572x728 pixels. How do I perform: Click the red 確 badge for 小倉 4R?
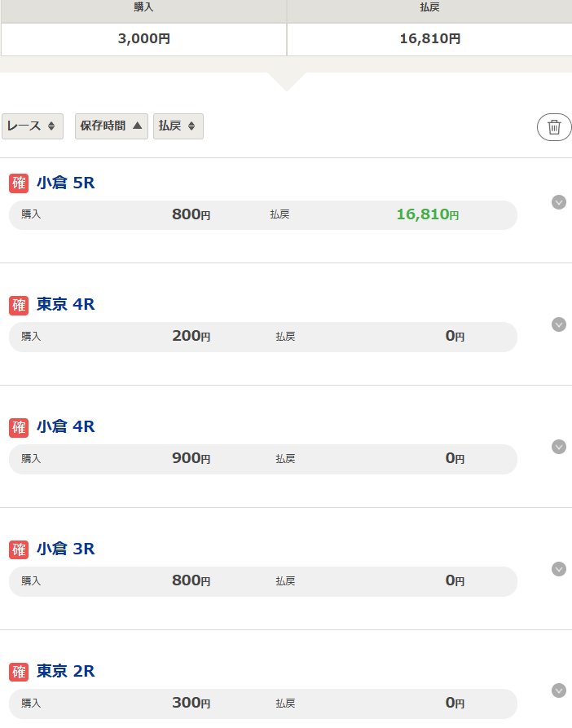point(19,427)
